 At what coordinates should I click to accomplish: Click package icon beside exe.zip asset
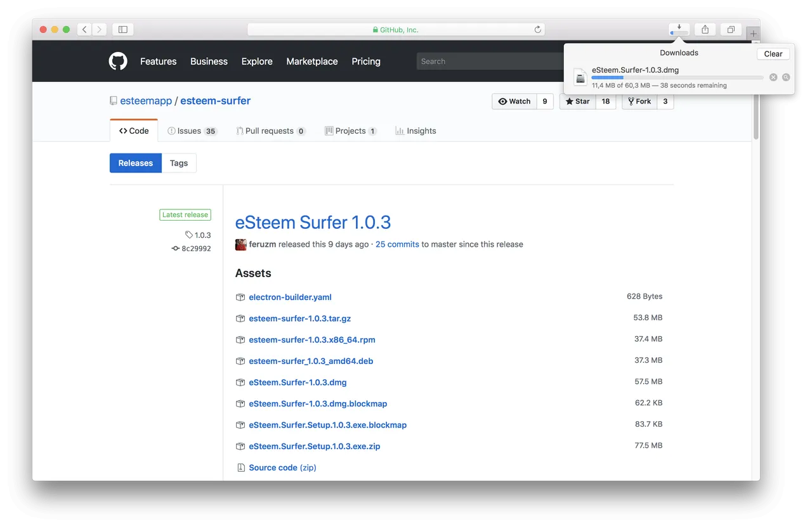(240, 446)
